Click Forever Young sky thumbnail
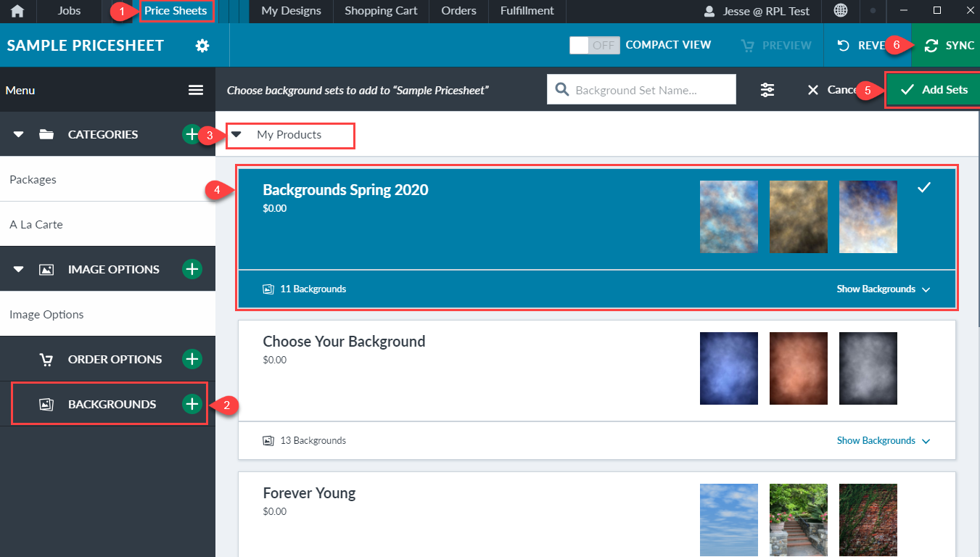 tap(729, 520)
